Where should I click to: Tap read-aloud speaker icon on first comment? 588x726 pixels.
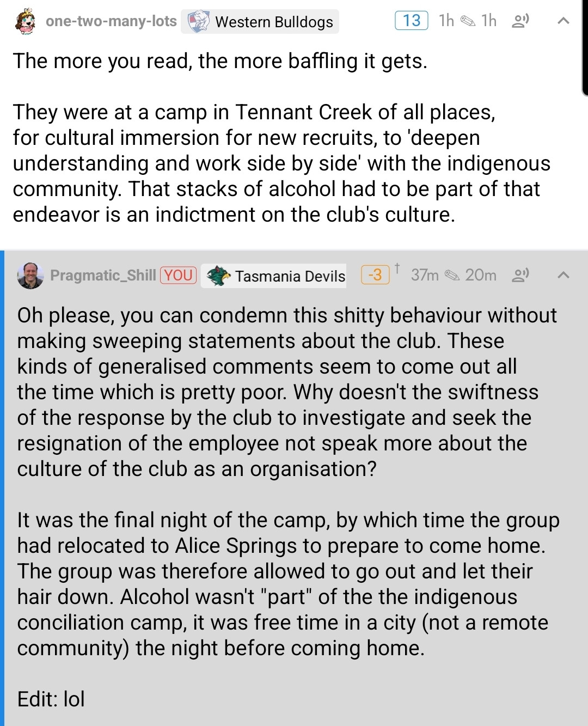click(x=520, y=21)
